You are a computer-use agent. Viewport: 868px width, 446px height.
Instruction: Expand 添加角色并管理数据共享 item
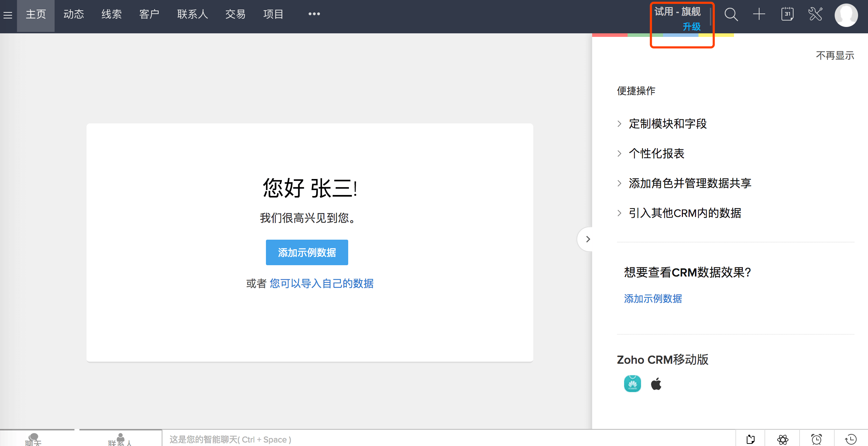tap(690, 183)
